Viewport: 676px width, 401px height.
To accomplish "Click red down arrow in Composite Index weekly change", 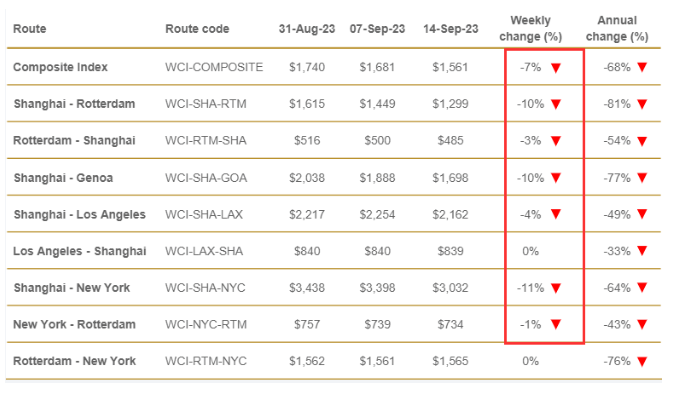I will pos(556,68).
